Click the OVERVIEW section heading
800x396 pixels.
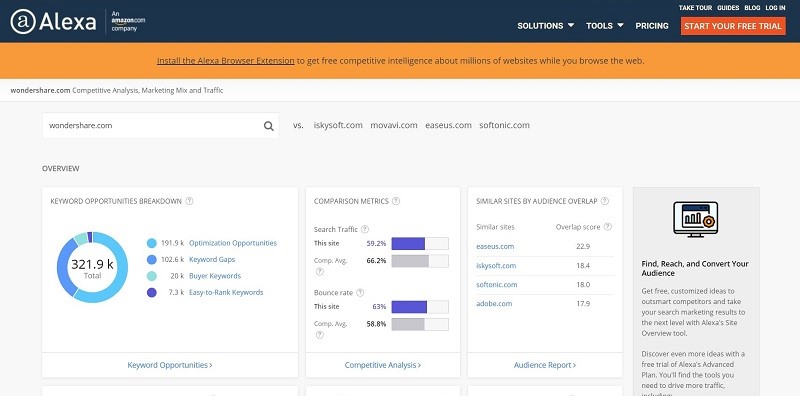pos(61,168)
